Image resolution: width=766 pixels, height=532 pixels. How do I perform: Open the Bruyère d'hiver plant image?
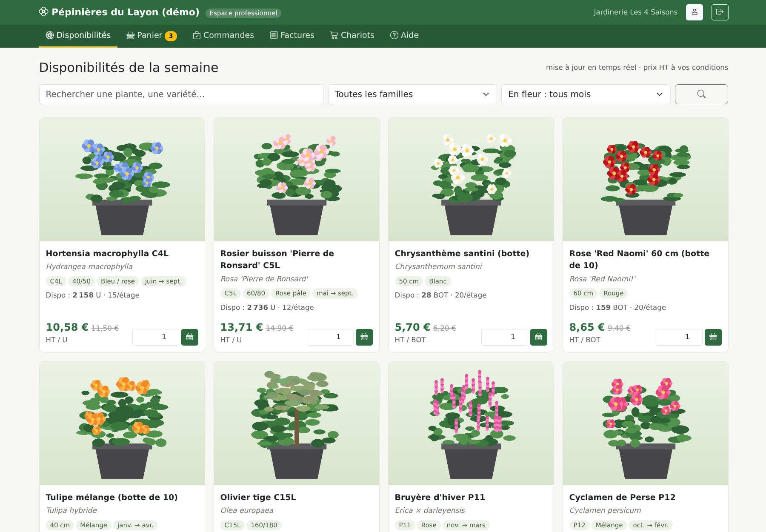(471, 423)
